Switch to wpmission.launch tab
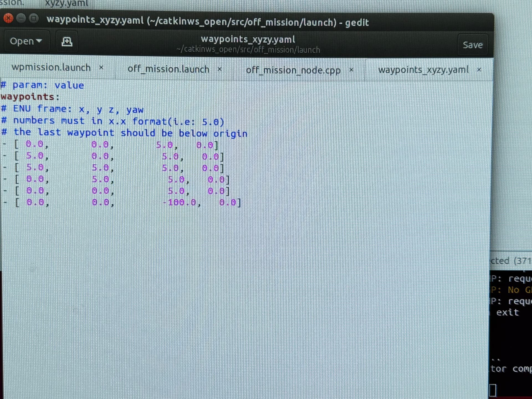 click(x=51, y=68)
